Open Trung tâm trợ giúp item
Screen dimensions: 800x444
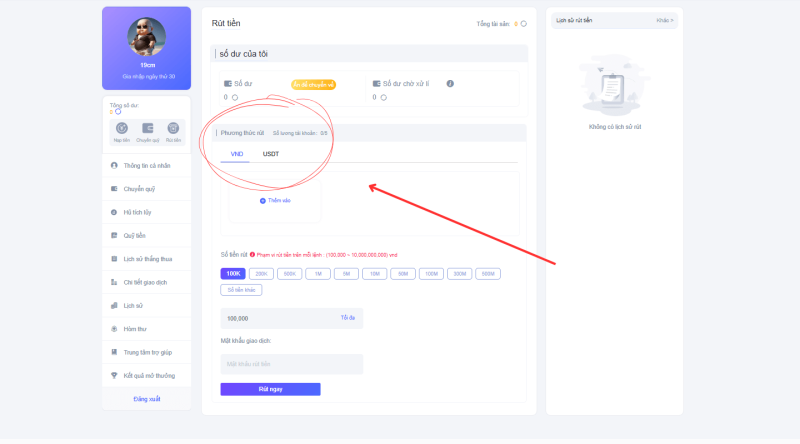pos(147,353)
